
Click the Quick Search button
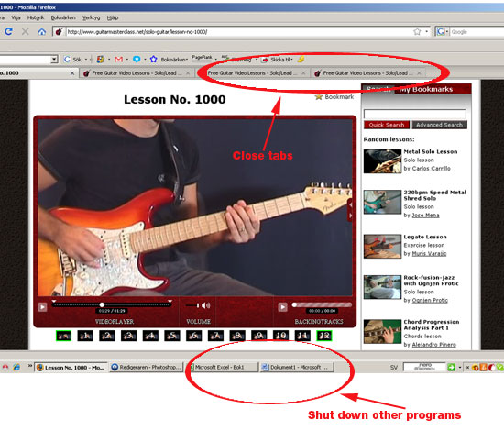[387, 125]
